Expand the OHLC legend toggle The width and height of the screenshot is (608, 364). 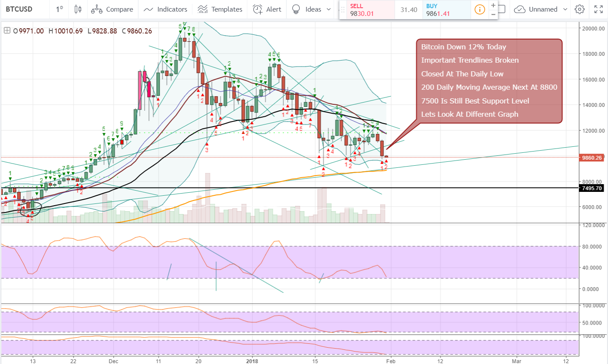[x=7, y=30]
